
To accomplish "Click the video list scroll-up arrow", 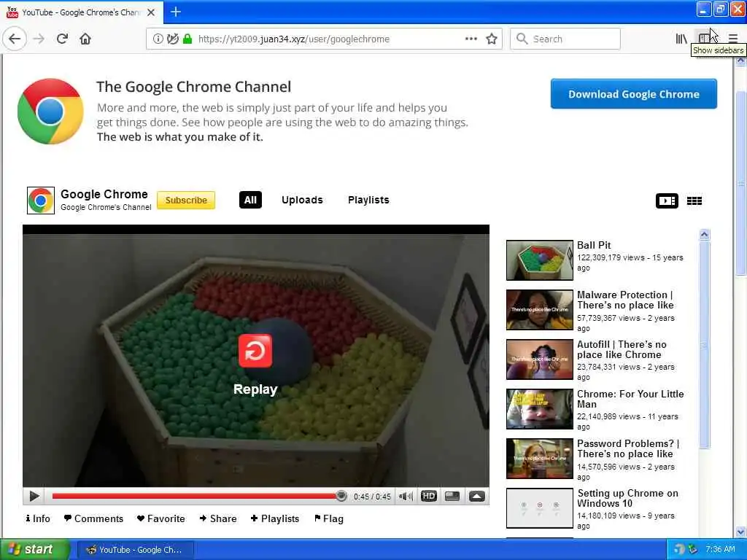I will tap(705, 234).
